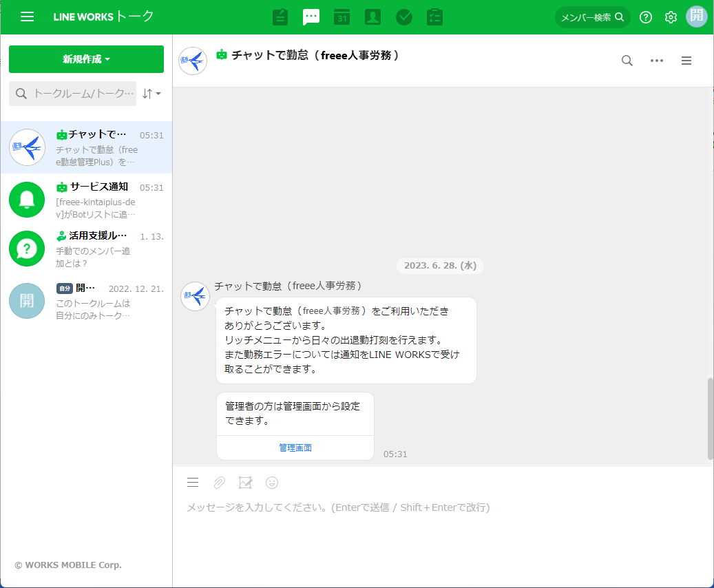Screen dimensions: 714x588
Task: Open the Calendar icon in top bar
Action: tap(342, 17)
